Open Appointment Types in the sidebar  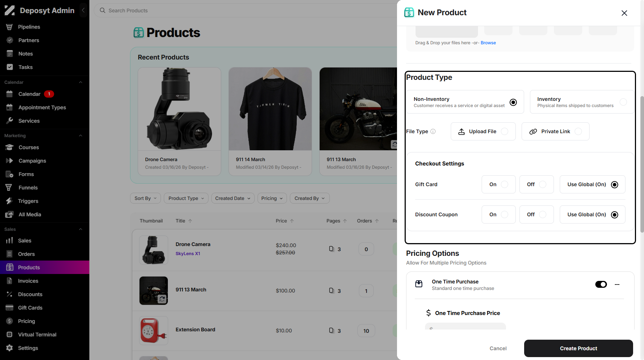click(45, 107)
